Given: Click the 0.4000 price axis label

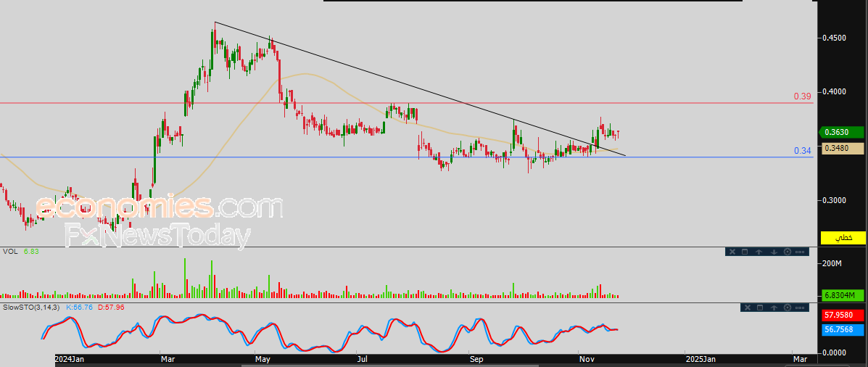Looking at the screenshot, I should (835, 91).
